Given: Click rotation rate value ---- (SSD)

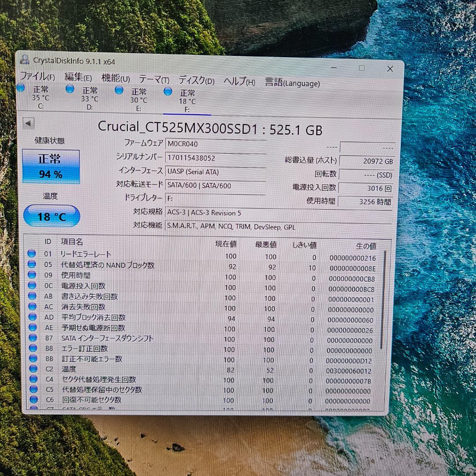Looking at the screenshot, I should 367,175.
